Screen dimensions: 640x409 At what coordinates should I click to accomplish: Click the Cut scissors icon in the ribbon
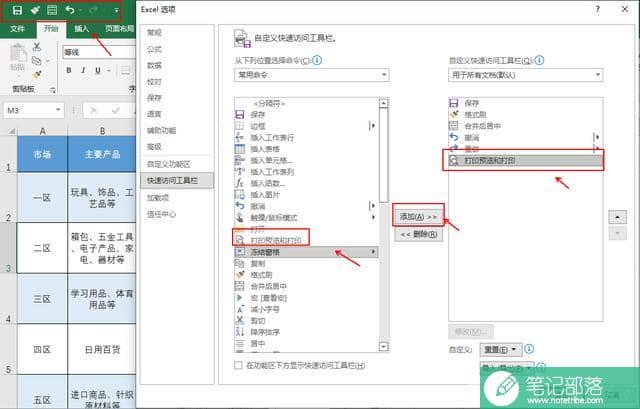point(37,47)
